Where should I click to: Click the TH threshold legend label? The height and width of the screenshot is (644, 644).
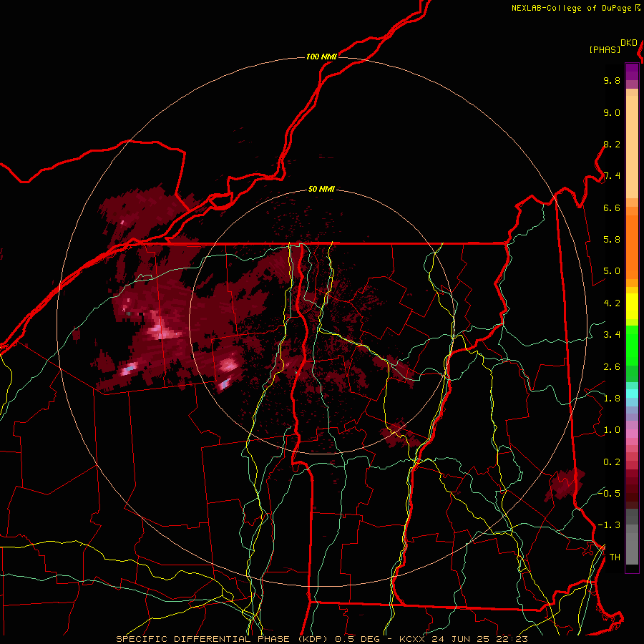click(615, 557)
